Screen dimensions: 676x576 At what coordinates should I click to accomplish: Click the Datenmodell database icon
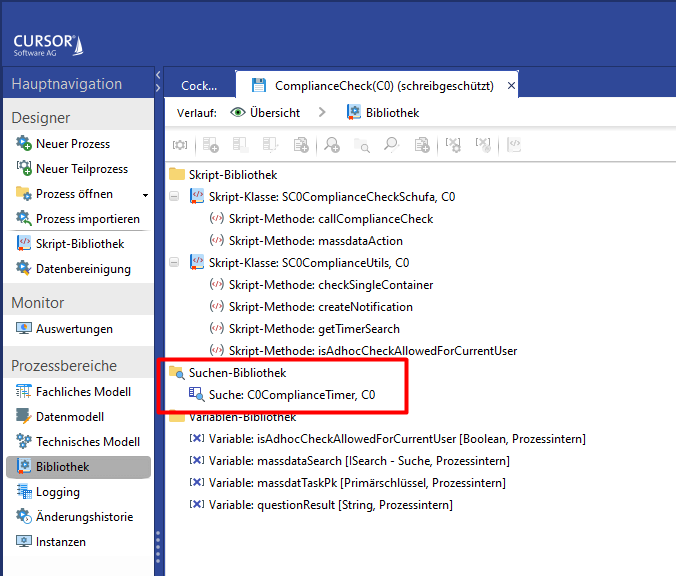[24, 417]
